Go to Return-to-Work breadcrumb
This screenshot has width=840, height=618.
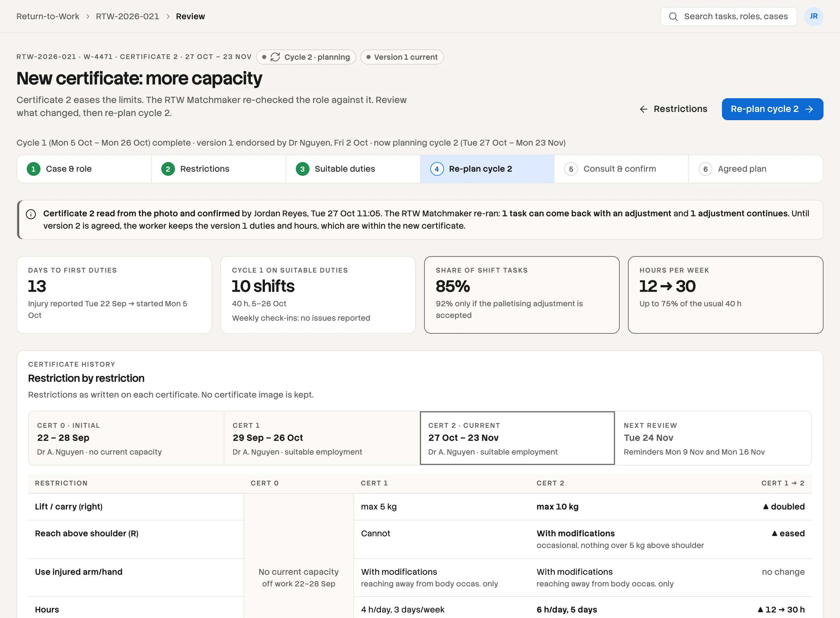point(48,16)
